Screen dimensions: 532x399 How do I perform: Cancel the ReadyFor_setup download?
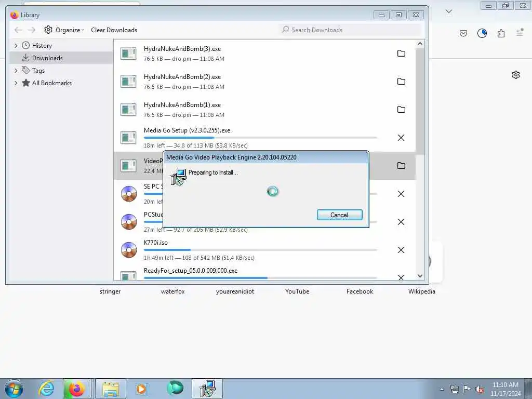[401, 277]
